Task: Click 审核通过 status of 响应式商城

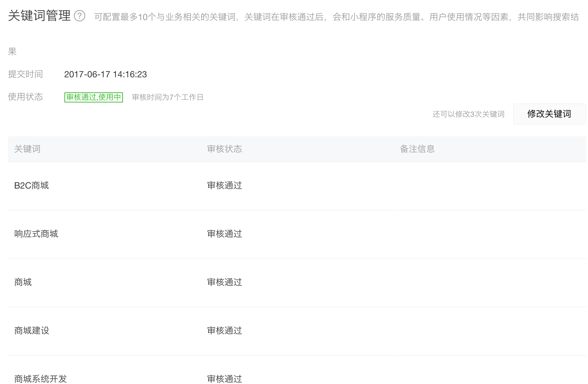Action: pos(225,234)
